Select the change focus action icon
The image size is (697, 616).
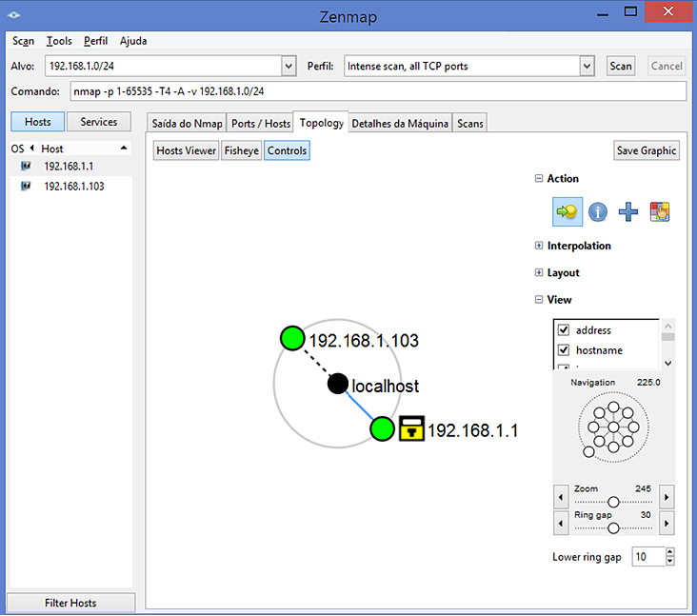coord(568,212)
